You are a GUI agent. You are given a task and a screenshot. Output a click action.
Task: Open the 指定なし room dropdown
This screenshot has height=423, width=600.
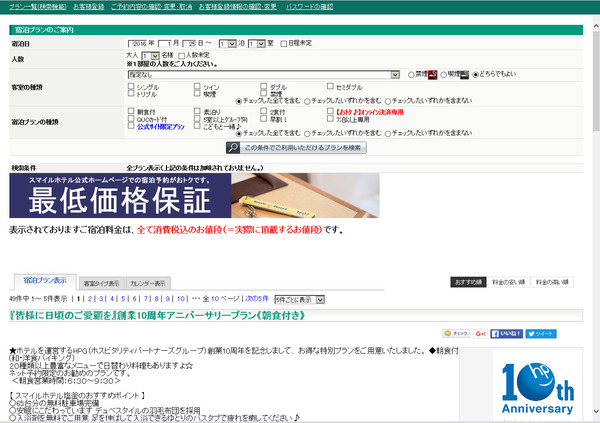coord(264,75)
